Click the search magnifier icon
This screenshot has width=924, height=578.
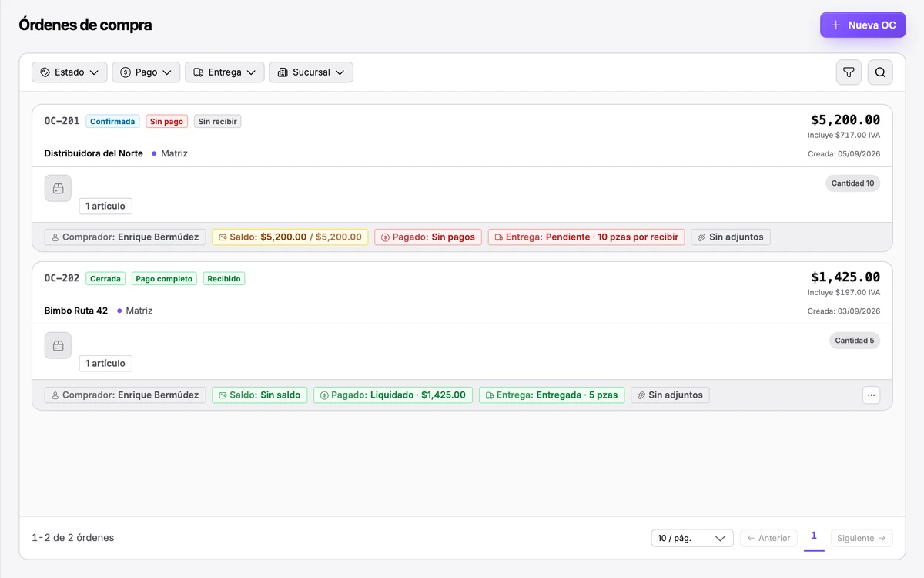(880, 72)
